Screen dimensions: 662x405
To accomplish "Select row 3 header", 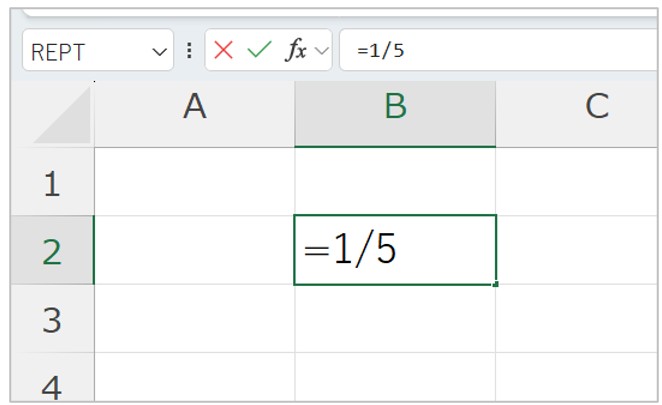I will [x=52, y=318].
